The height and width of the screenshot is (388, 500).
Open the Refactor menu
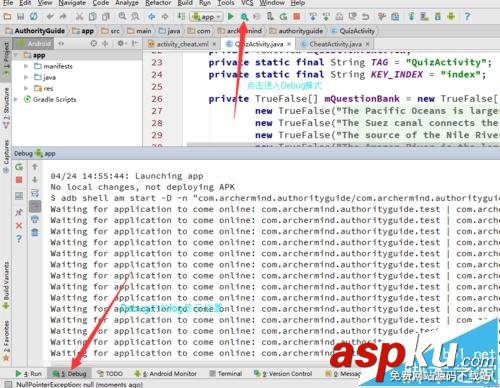[158, 3]
